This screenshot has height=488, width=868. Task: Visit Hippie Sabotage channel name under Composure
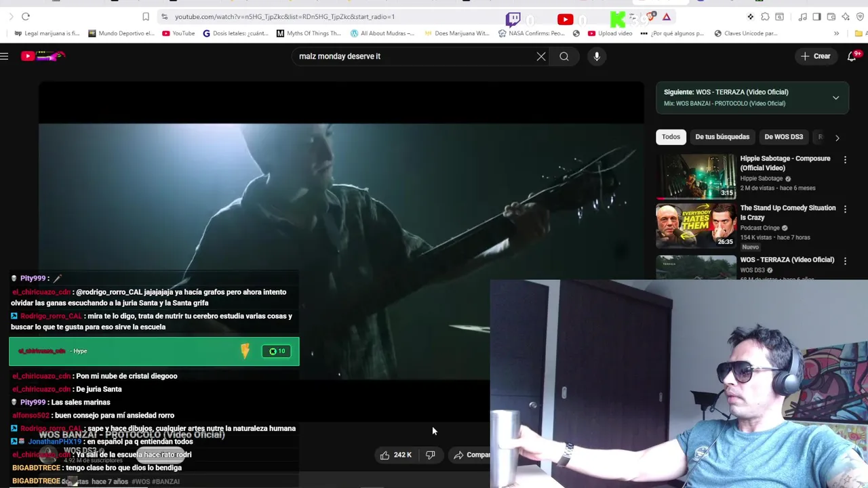(761, 179)
